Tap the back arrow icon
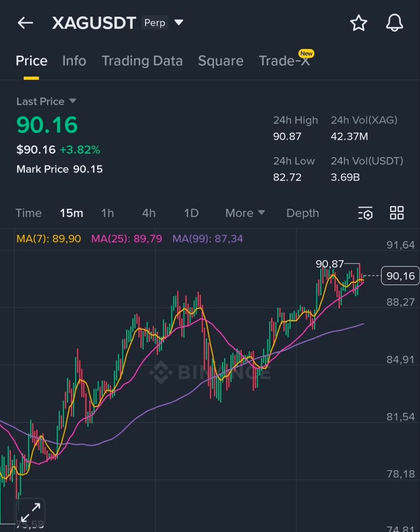The width and height of the screenshot is (420, 532). [x=25, y=23]
